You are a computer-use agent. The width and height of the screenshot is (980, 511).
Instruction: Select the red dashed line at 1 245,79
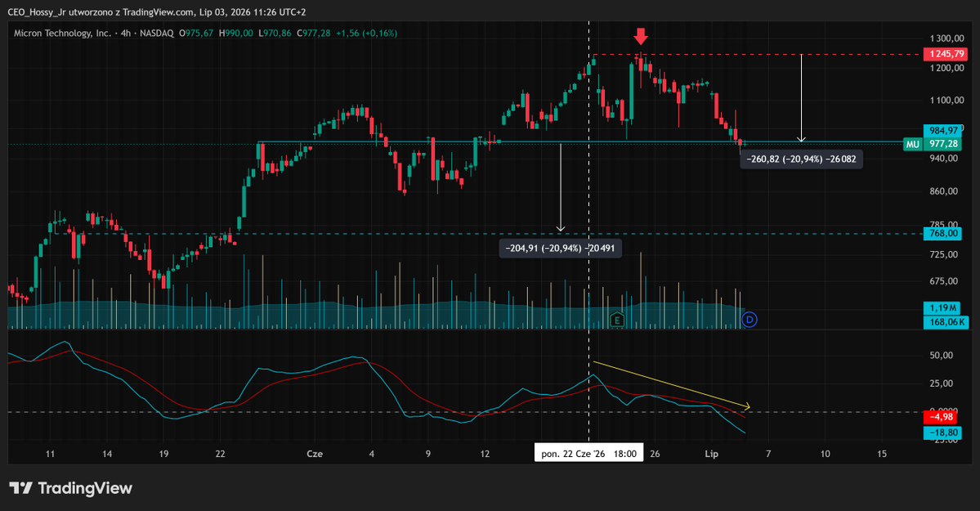click(756, 55)
